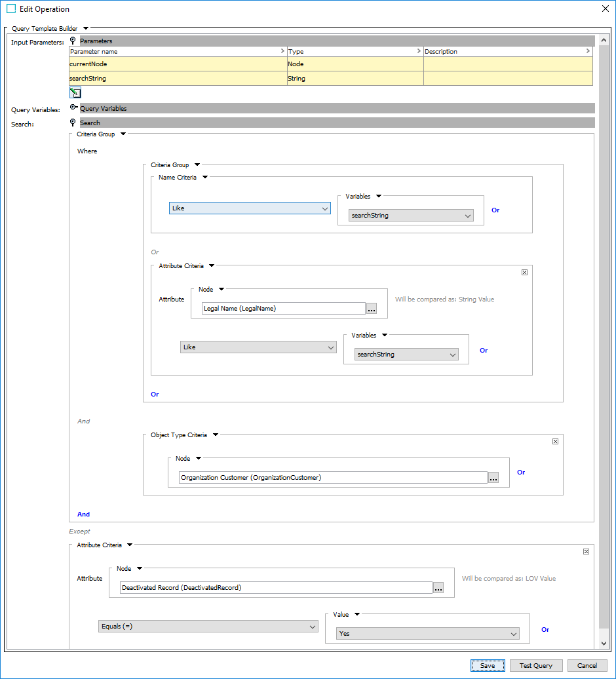Open Node type arrow above Organization Customer
The image size is (616, 679).
coord(199,458)
